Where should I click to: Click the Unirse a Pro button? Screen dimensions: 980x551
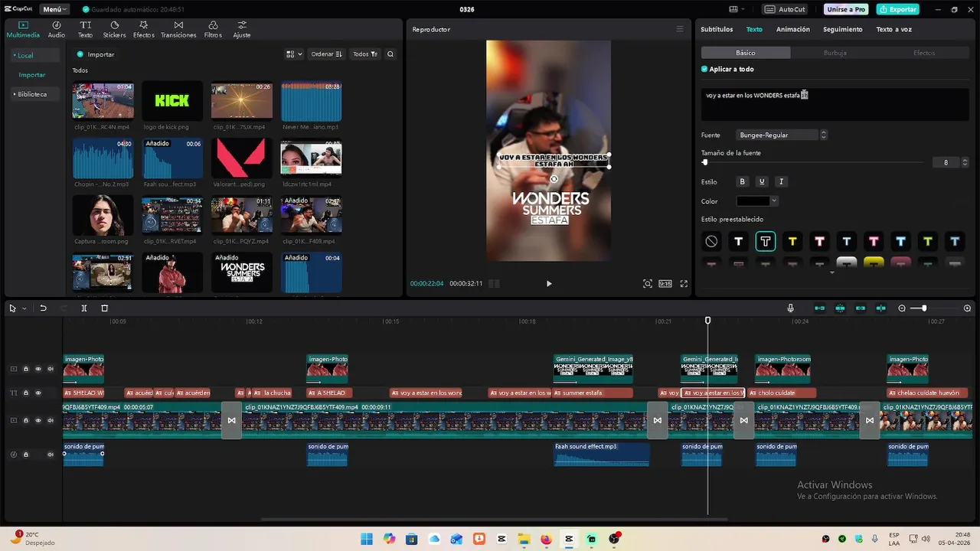pos(846,9)
